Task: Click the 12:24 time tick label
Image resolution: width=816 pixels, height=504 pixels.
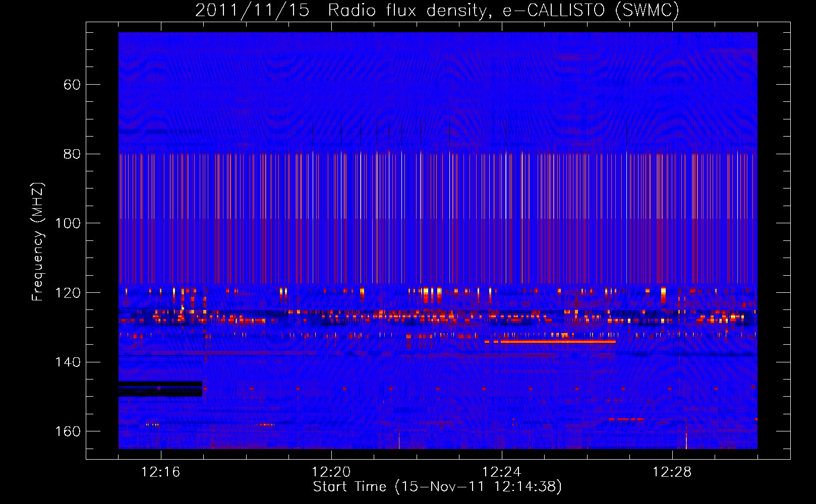Action: 501,472
